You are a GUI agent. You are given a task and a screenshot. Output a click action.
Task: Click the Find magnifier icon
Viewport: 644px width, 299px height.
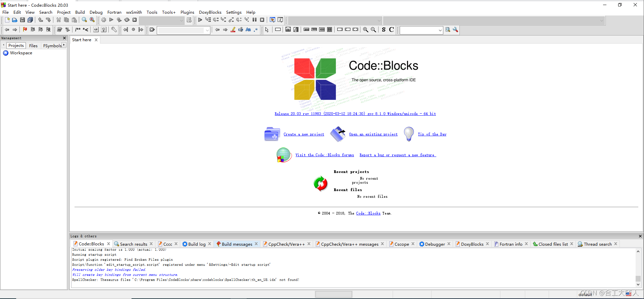click(85, 20)
